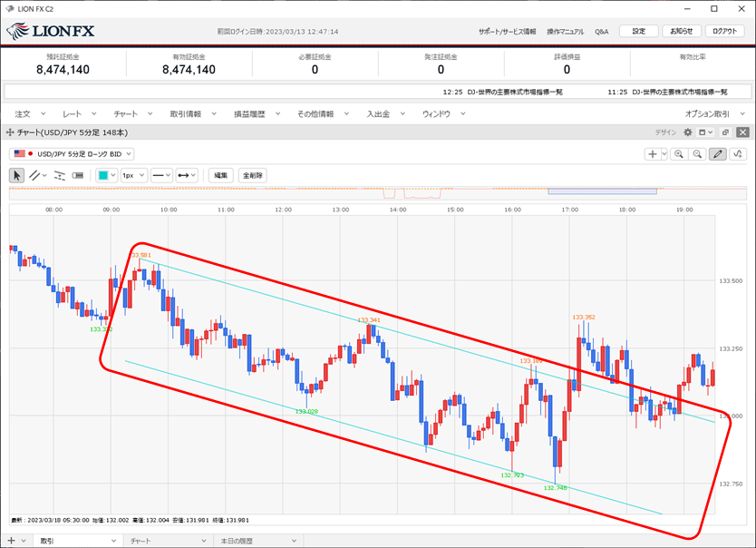
Task: Click the 133.250 price axis label
Action: tap(731, 348)
